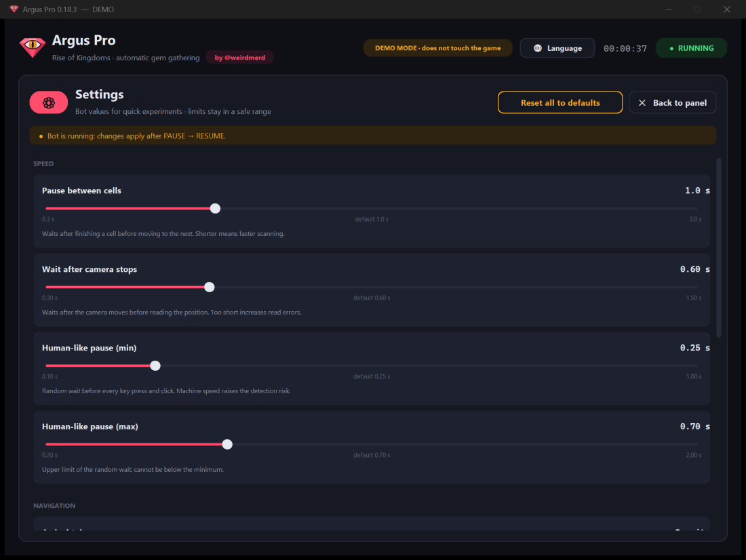Click the '1.50 s' maximum label
The image size is (746, 560).
click(694, 298)
